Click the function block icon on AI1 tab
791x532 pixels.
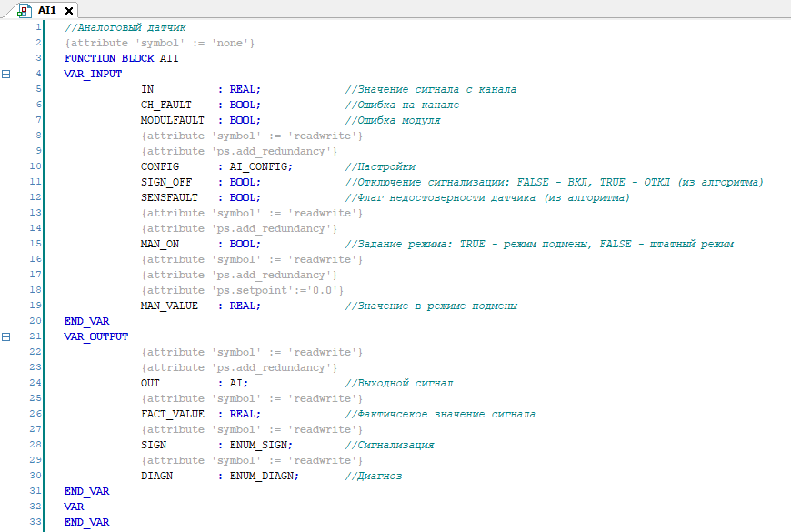(x=24, y=10)
